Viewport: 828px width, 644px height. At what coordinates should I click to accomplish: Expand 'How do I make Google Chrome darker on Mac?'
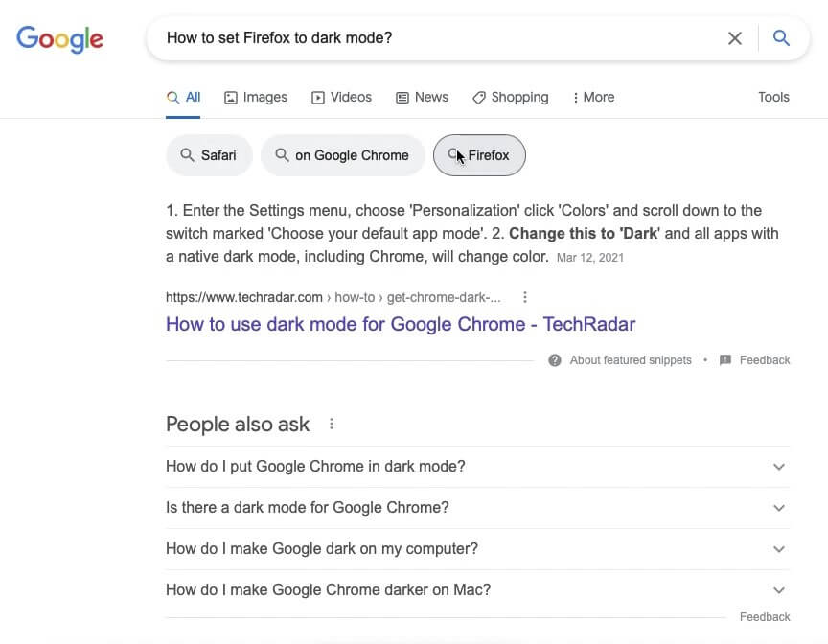tap(478, 590)
